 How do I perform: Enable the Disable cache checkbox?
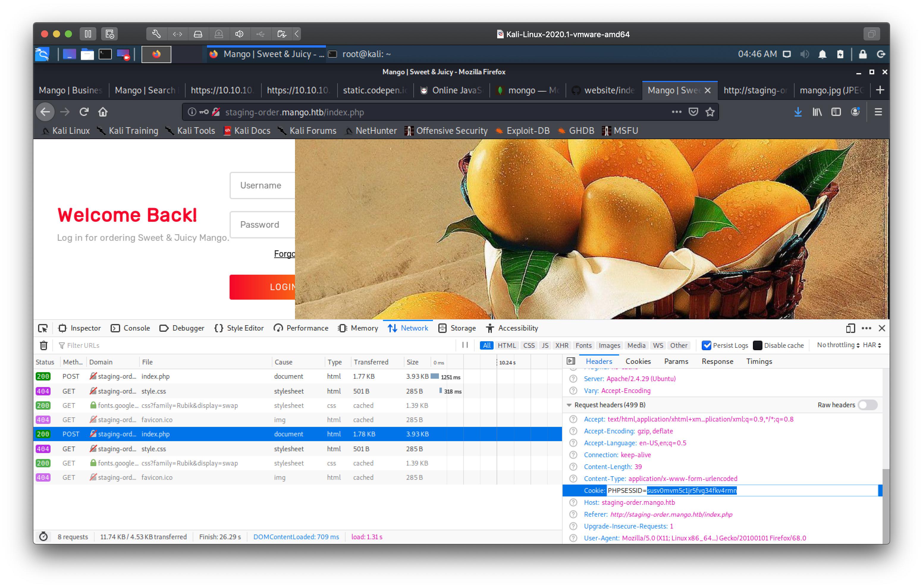tap(757, 345)
